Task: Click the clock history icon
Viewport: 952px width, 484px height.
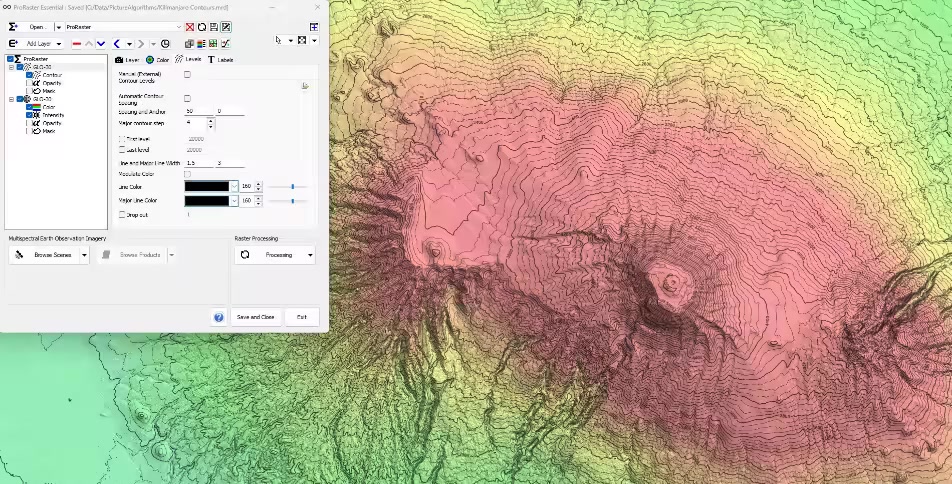Action: [x=165, y=44]
